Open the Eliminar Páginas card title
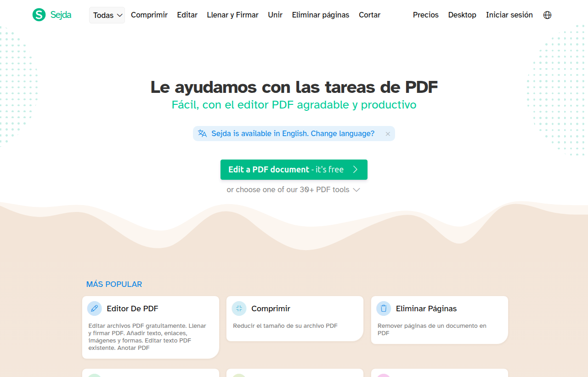Image resolution: width=588 pixels, height=377 pixels. pyautogui.click(x=426, y=308)
